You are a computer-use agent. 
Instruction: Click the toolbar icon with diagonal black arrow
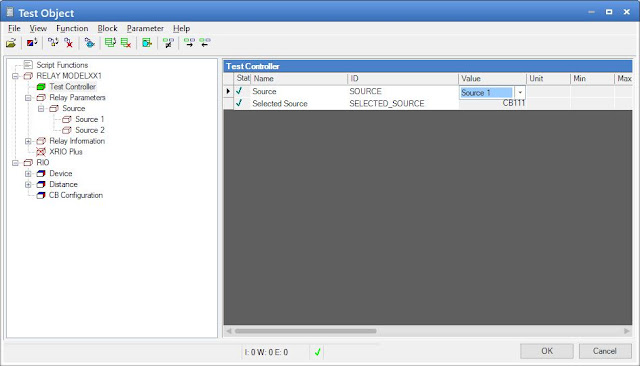168,42
